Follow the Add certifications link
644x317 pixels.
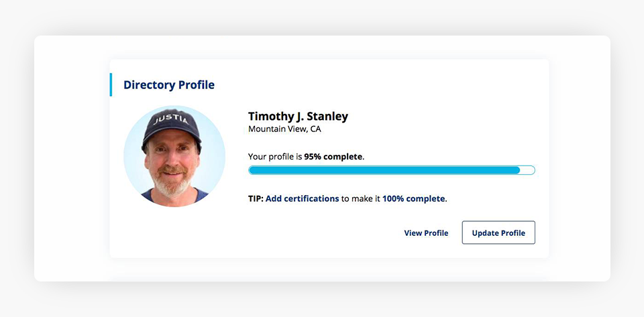302,198
